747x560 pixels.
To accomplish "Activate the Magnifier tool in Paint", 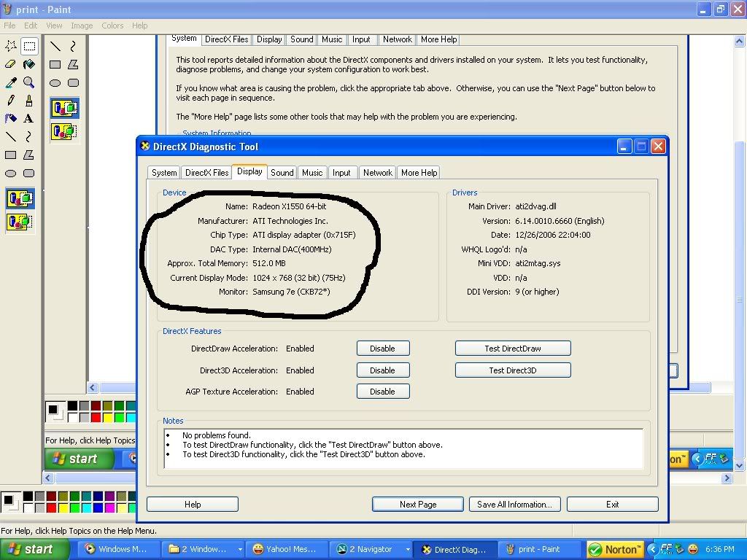I will click(29, 82).
